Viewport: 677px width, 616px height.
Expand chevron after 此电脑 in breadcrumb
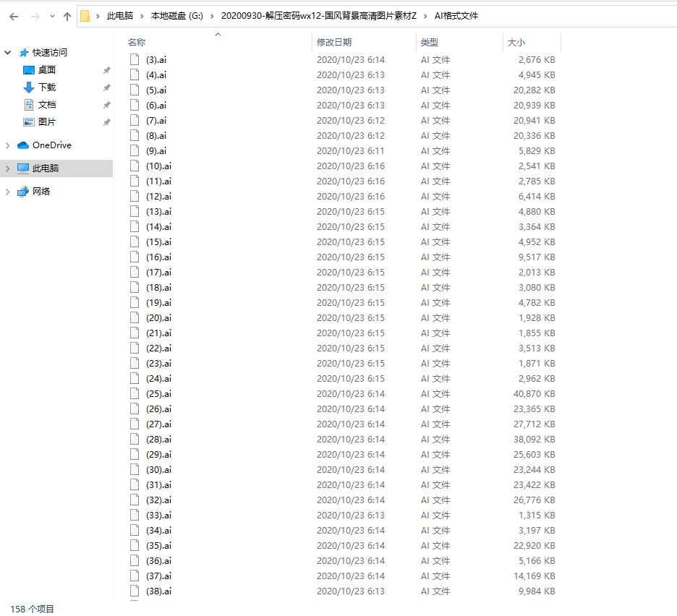tap(142, 16)
